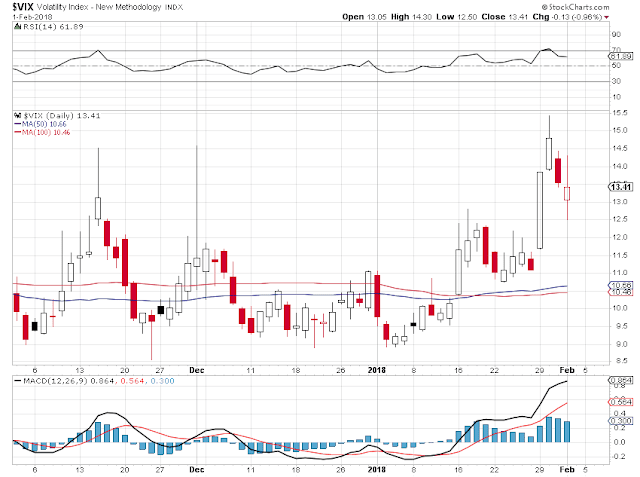Open the StockCharts.com copyright link
The height and width of the screenshot is (477, 640).
(x=576, y=7)
